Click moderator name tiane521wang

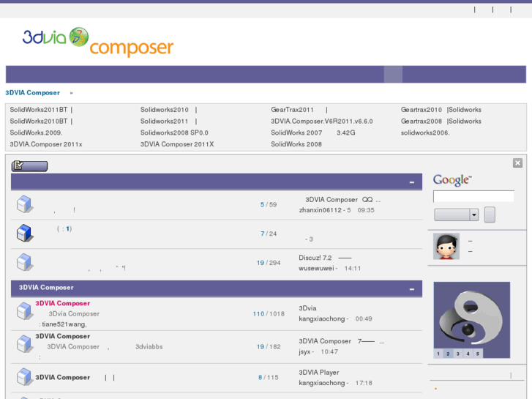pyautogui.click(x=64, y=324)
